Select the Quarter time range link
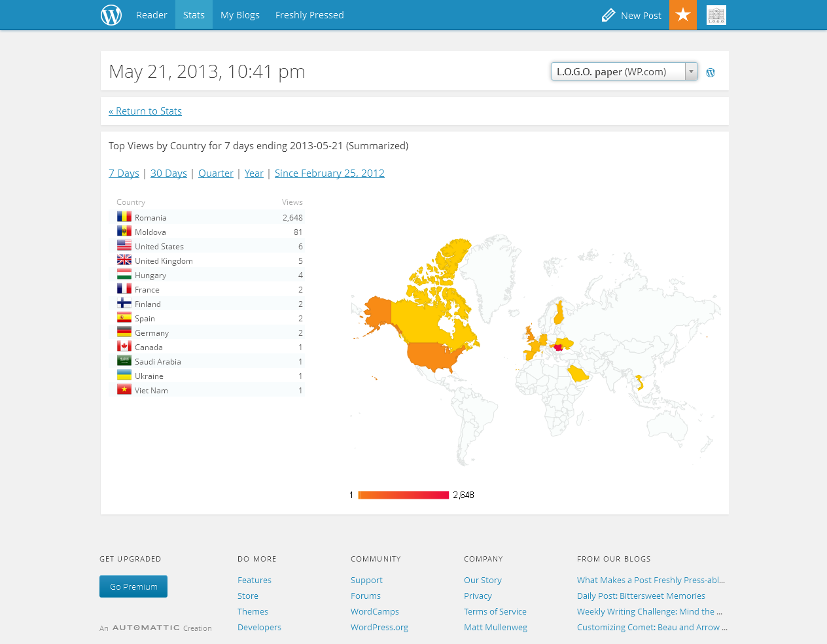This screenshot has height=644, width=827. [216, 173]
